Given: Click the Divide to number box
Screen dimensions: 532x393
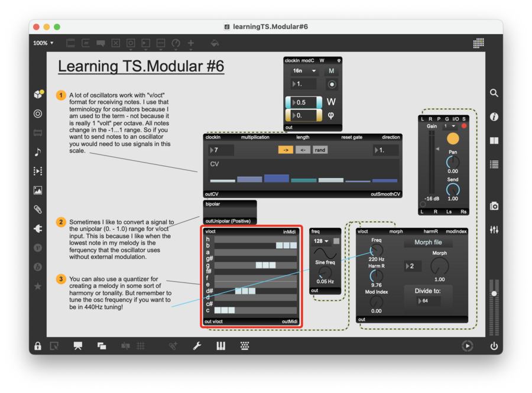Looking at the screenshot, I should tap(429, 301).
